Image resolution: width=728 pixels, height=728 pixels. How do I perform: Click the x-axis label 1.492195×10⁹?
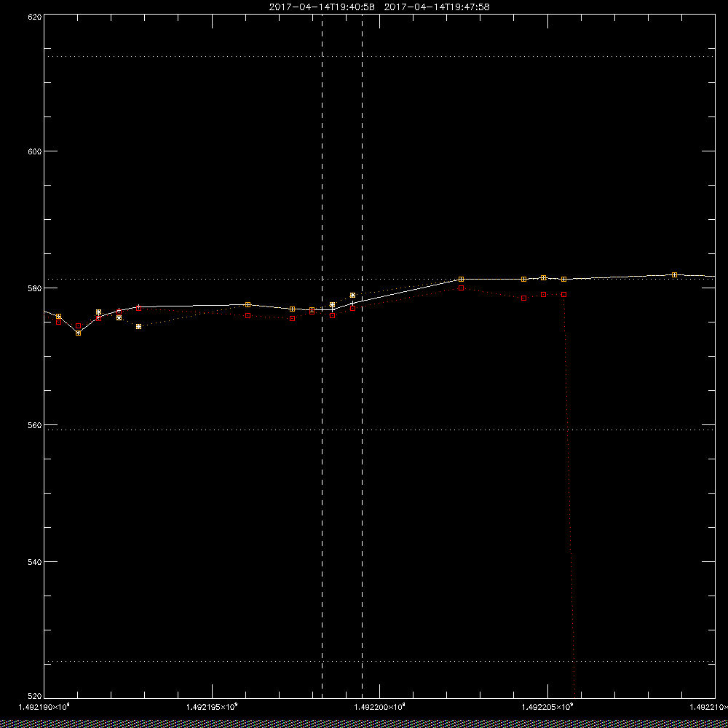tap(212, 707)
